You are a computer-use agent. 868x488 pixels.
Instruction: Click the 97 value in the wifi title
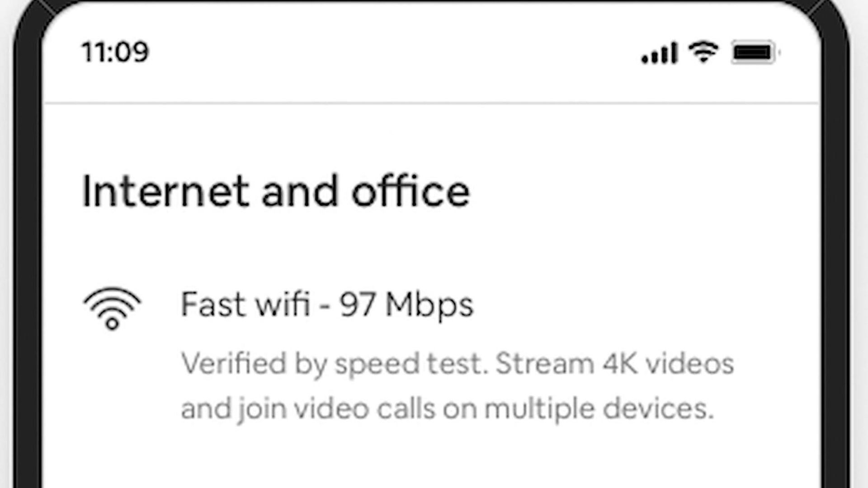tap(358, 305)
